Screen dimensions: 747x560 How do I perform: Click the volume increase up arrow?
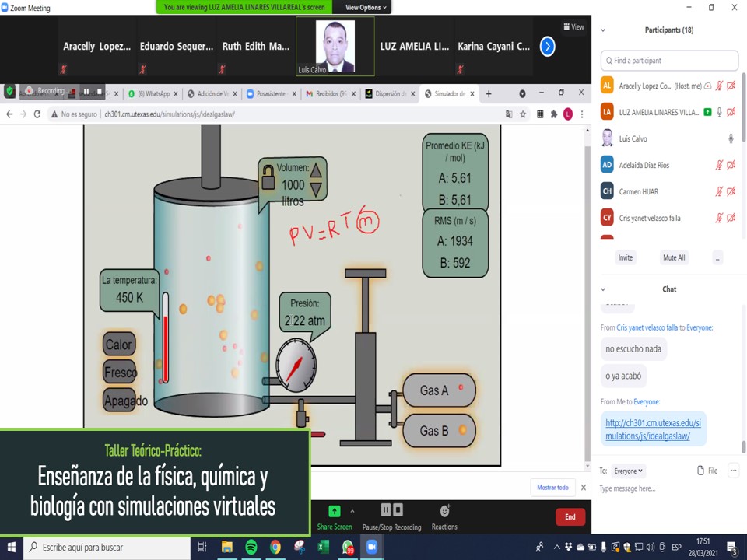click(x=316, y=169)
